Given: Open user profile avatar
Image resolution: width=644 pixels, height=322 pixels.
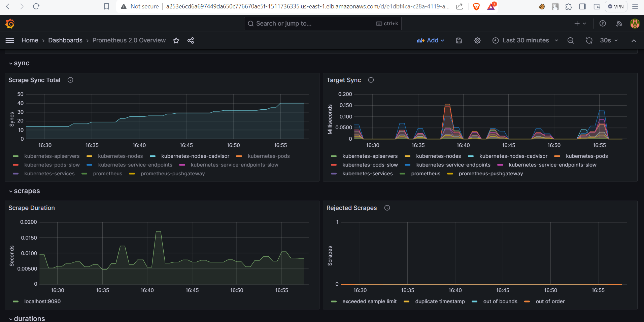Looking at the screenshot, I should tap(635, 23).
